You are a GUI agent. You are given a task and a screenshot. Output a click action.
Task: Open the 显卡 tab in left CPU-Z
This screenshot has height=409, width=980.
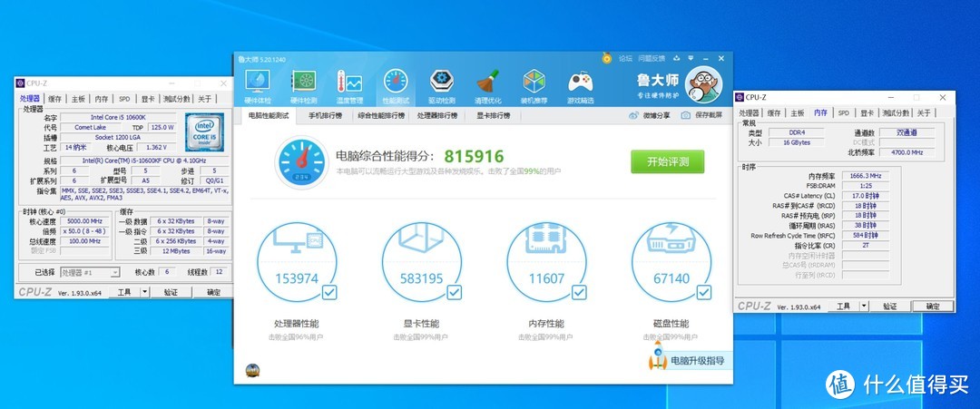148,99
